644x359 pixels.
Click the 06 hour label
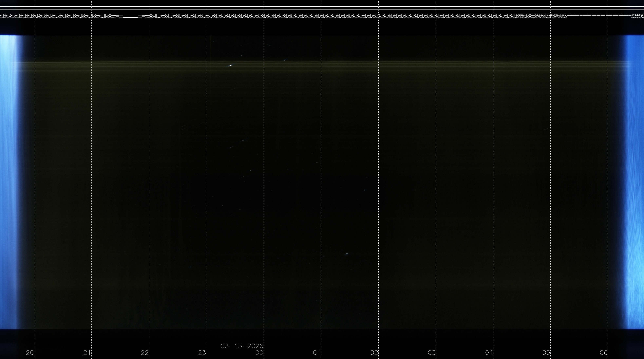pos(604,353)
